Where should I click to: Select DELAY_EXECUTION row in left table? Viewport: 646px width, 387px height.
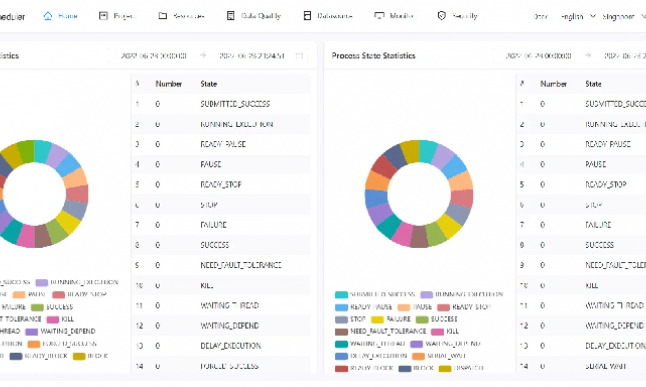(x=221, y=346)
